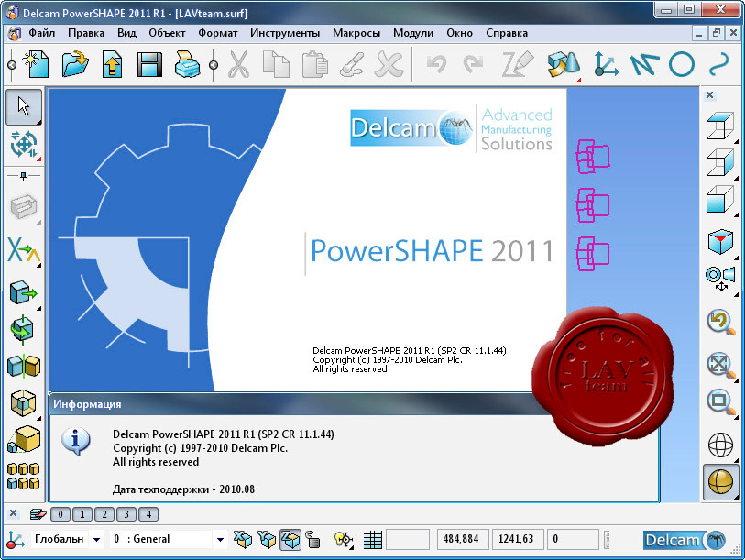Click the mirror cubes icon

click(24, 367)
